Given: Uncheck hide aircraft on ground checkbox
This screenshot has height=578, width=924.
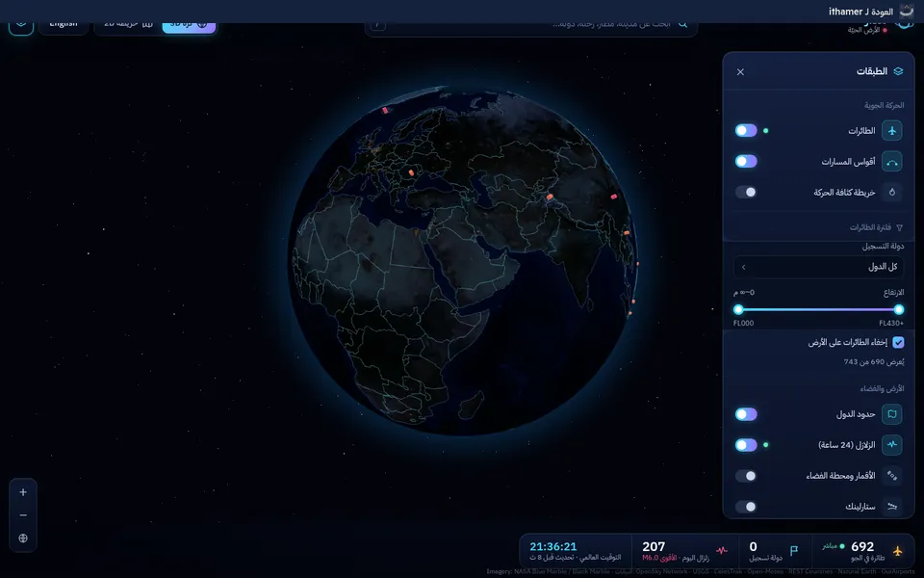Looking at the screenshot, I should coord(898,342).
